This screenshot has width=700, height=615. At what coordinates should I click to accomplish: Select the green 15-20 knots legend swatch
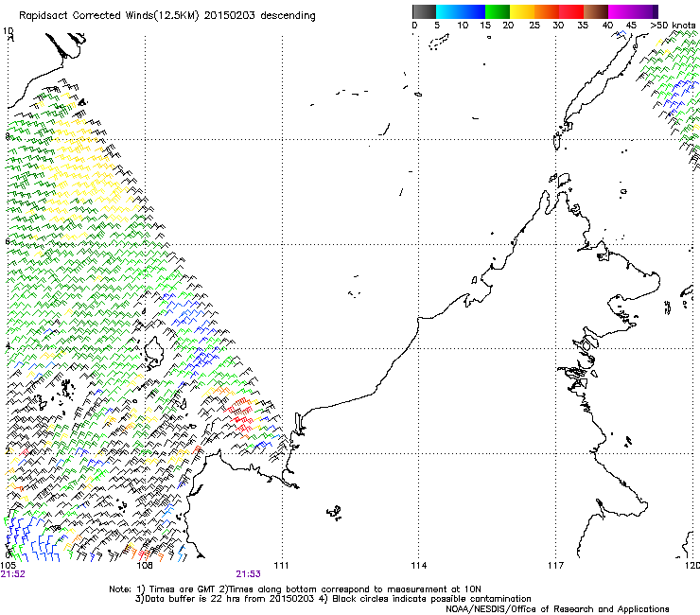pyautogui.click(x=498, y=11)
